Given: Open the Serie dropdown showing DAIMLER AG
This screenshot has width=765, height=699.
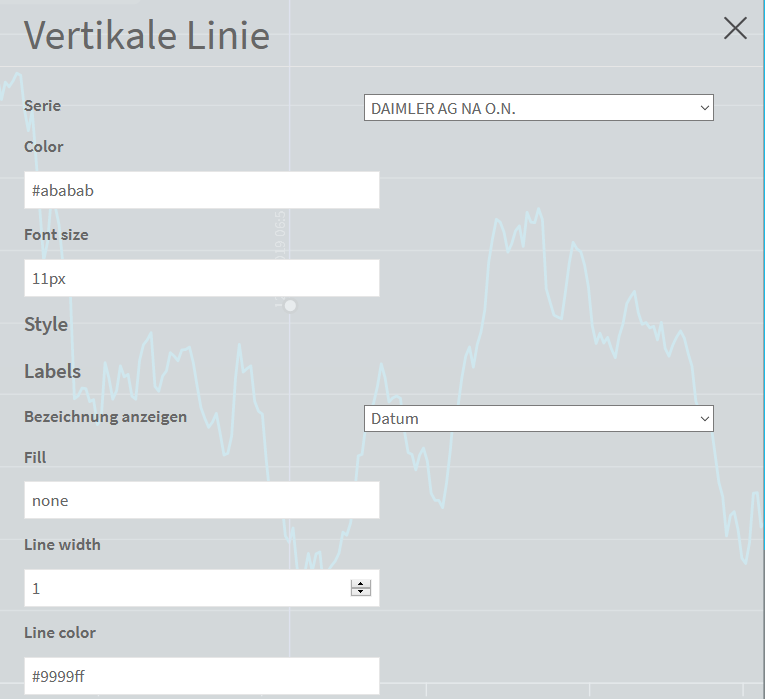Looking at the screenshot, I should pos(538,107).
